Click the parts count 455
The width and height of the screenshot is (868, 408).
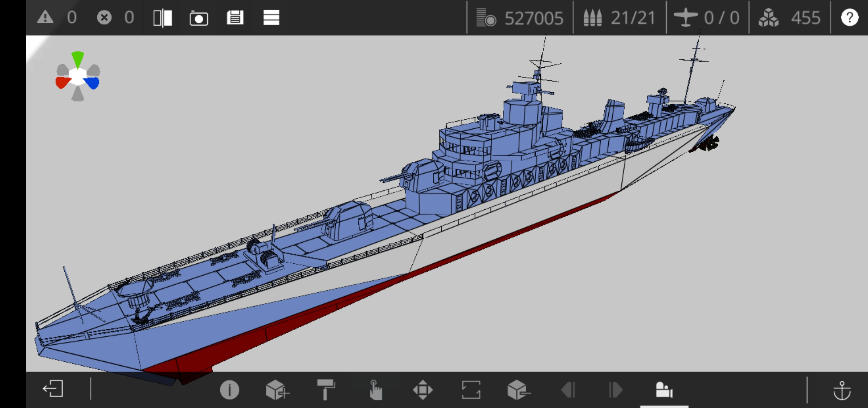805,17
